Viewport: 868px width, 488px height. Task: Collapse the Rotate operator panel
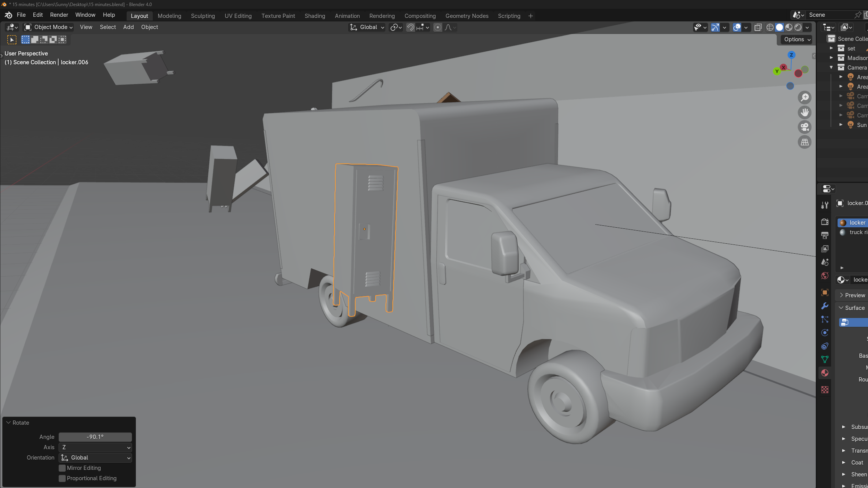click(8, 423)
